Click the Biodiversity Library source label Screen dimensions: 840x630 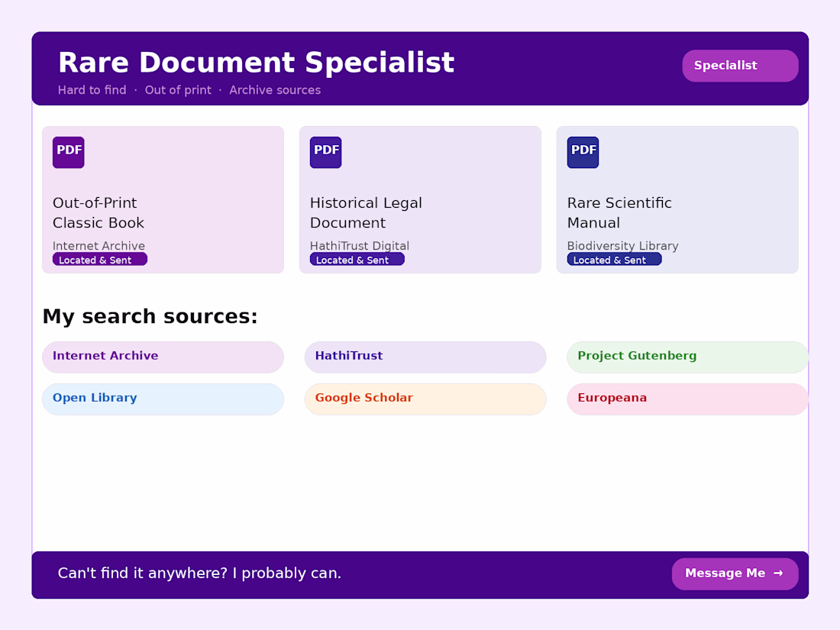point(622,246)
